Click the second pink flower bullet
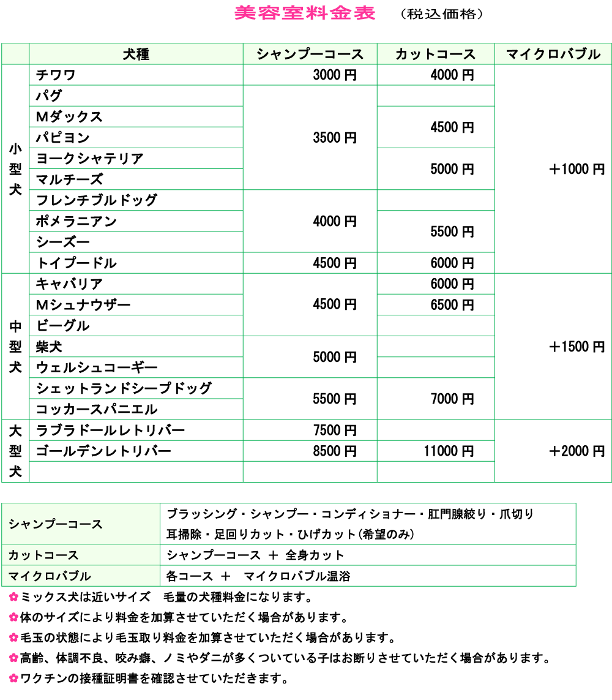The width and height of the screenshot is (612, 700). (13, 617)
